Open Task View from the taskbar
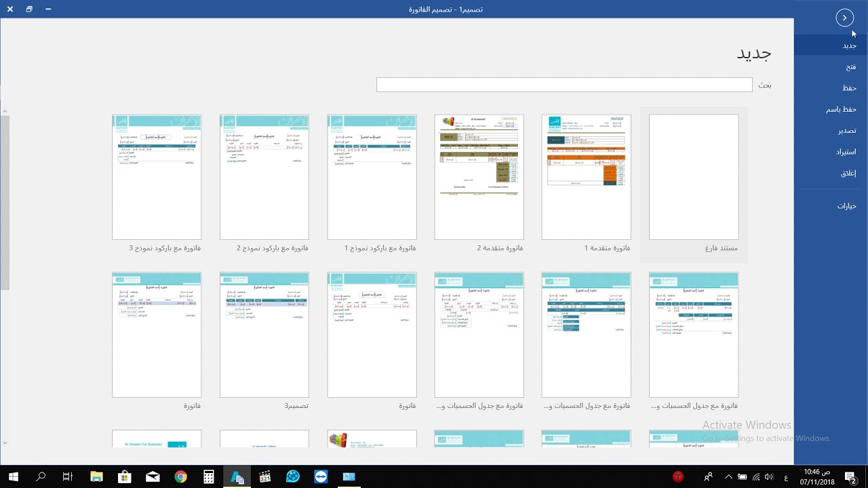Image resolution: width=868 pixels, height=488 pixels. coord(68,477)
